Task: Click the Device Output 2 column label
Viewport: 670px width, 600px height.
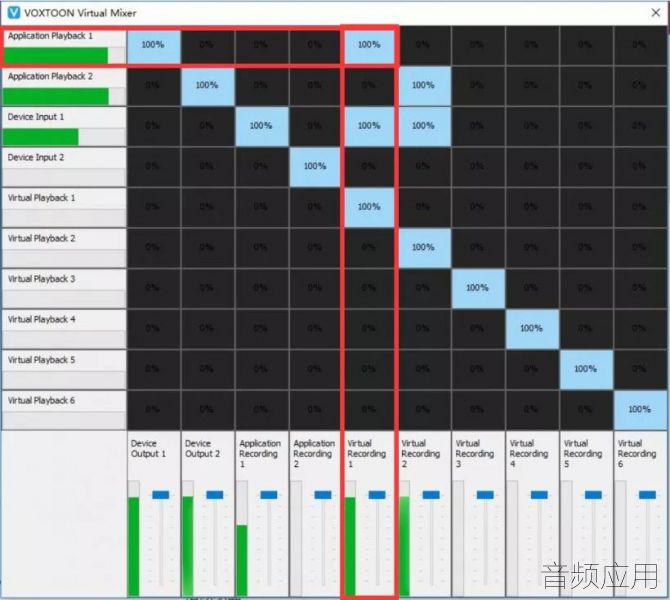Action: (203, 449)
